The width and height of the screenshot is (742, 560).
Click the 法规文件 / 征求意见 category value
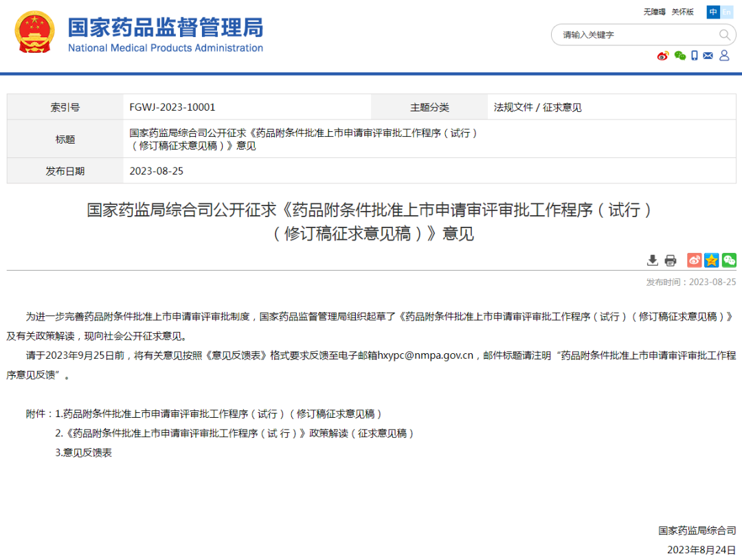(x=537, y=107)
